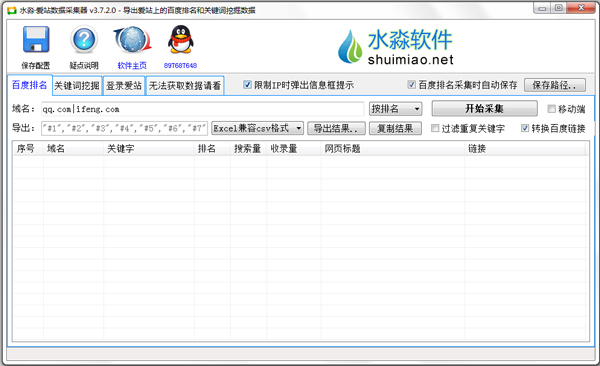Minimize the window
This screenshot has width=600, height=366.
(542, 8)
